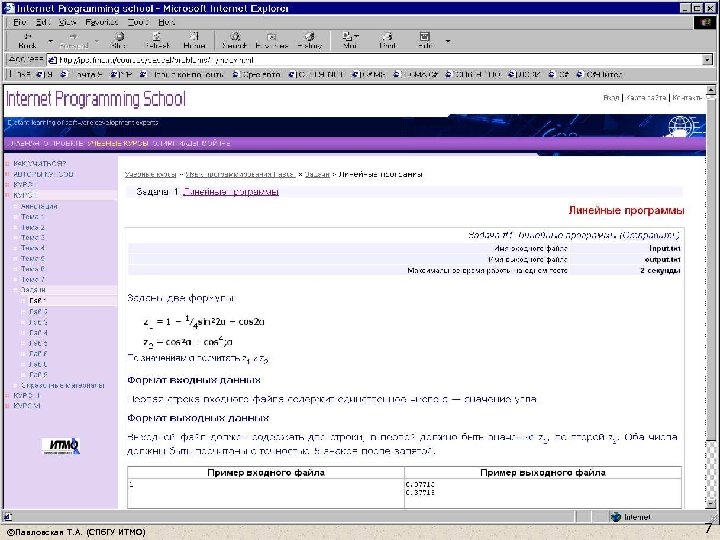The height and width of the screenshot is (540, 720).
Task: Click the 'Пример входного файла' table header
Action: (x=266, y=472)
